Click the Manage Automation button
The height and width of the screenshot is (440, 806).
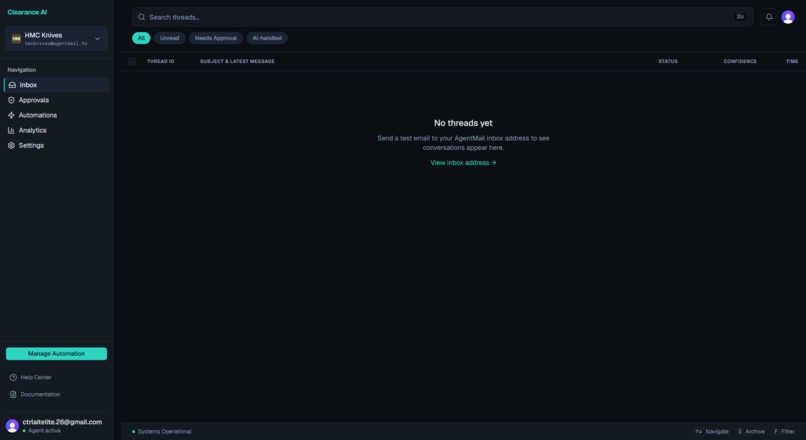tap(57, 354)
